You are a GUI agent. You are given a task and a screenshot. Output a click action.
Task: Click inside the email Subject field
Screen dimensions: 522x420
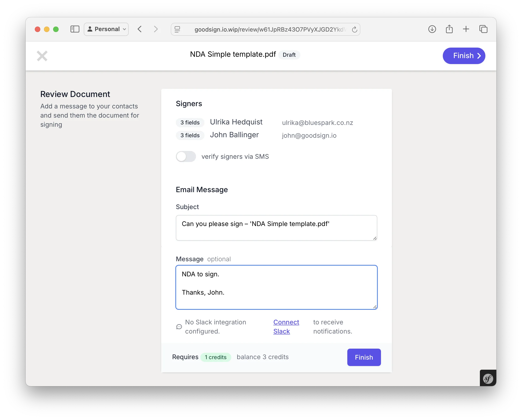[x=276, y=228]
